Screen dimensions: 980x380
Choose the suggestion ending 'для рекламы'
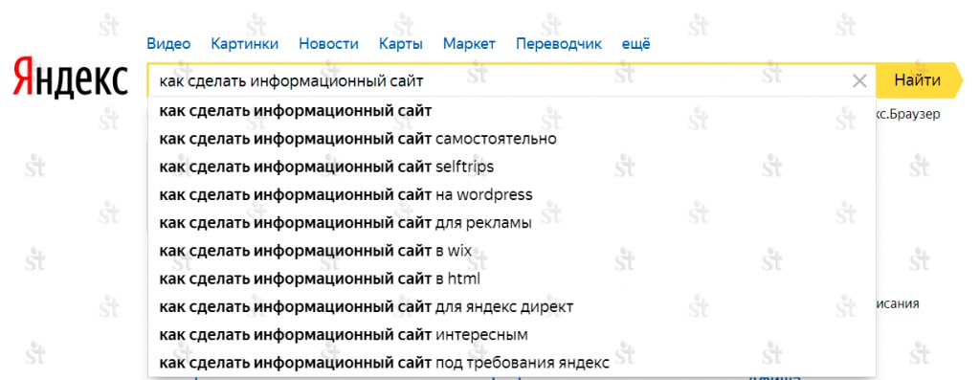click(512, 223)
